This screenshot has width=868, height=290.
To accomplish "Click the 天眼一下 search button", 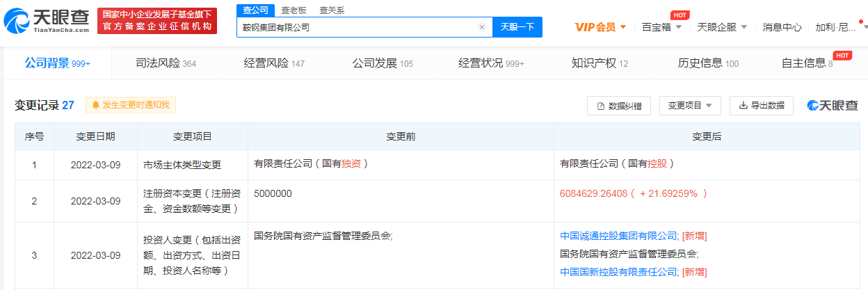I will point(517,27).
